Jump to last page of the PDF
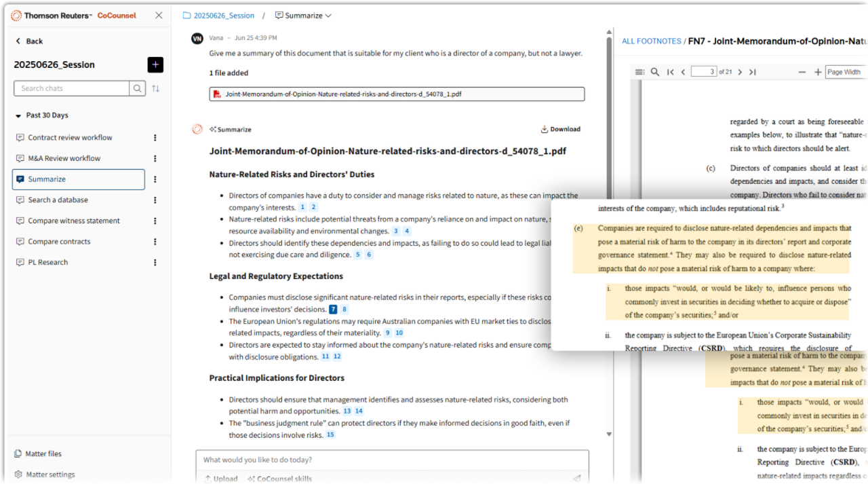 pos(752,72)
